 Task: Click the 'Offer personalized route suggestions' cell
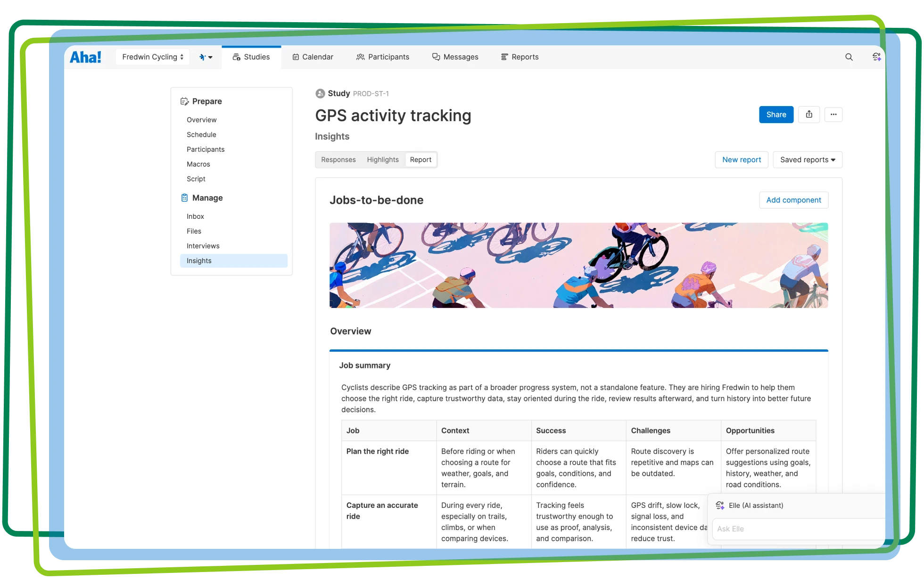coord(768,468)
